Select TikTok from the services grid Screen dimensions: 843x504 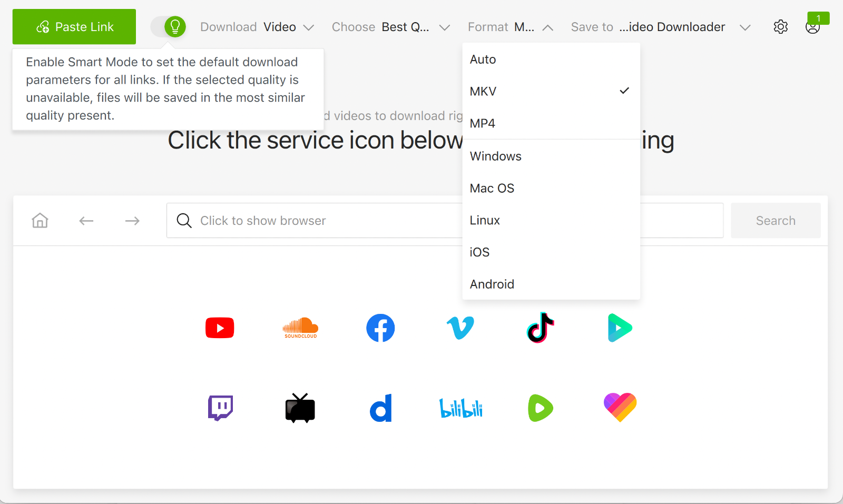coord(540,328)
